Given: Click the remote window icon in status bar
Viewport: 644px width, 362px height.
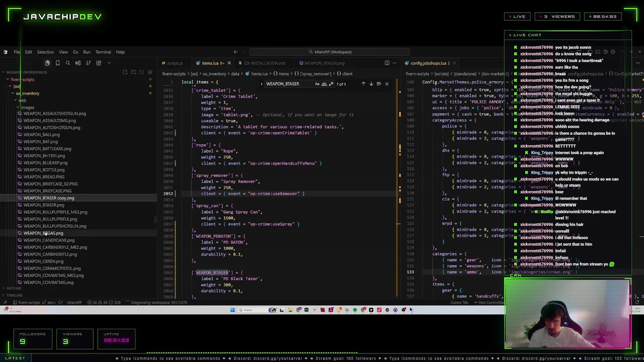Looking at the screenshot, I should tap(6, 303).
